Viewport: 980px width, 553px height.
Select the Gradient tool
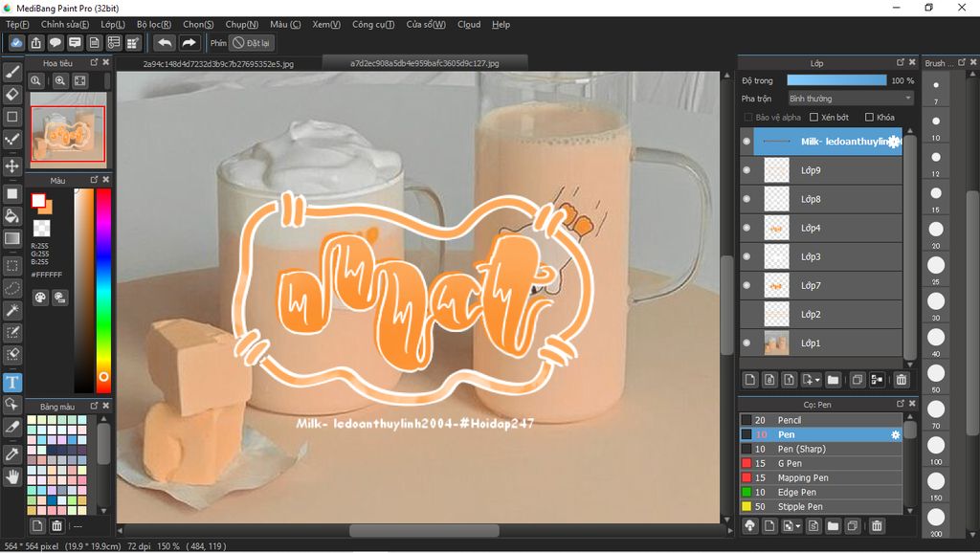point(11,238)
